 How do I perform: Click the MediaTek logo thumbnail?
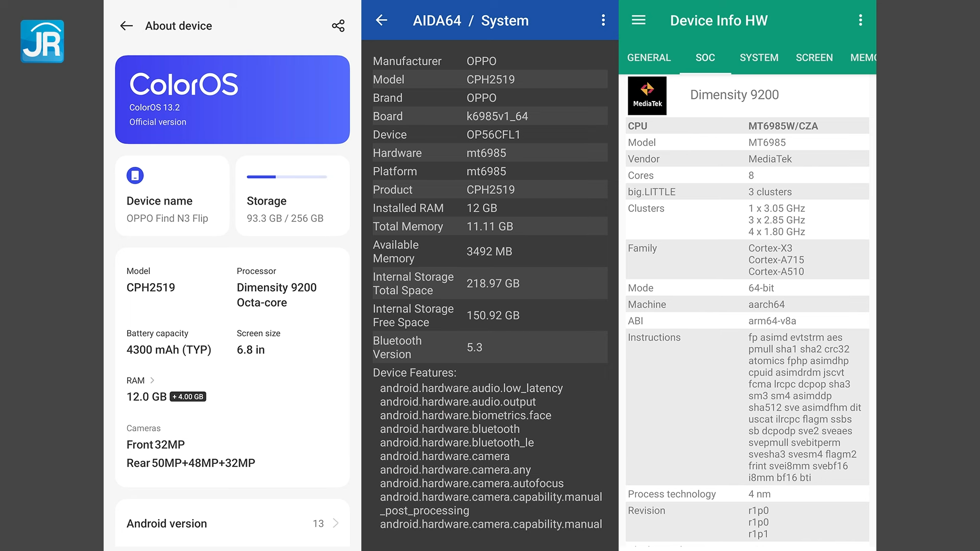[647, 95]
